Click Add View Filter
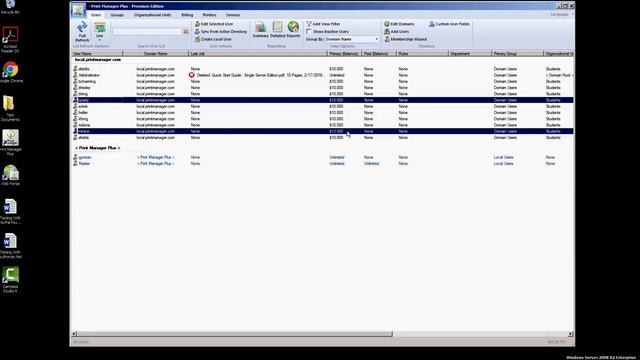The width and height of the screenshot is (640, 360). coord(323,24)
